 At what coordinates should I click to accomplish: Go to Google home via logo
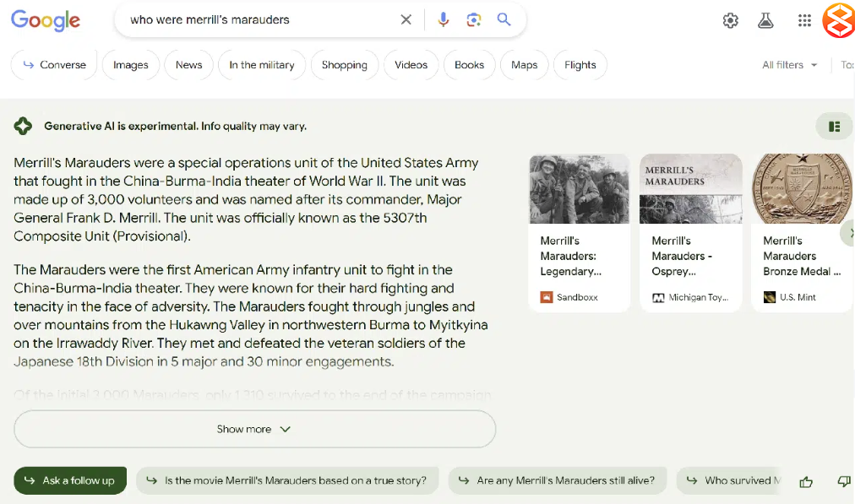pos(46,21)
